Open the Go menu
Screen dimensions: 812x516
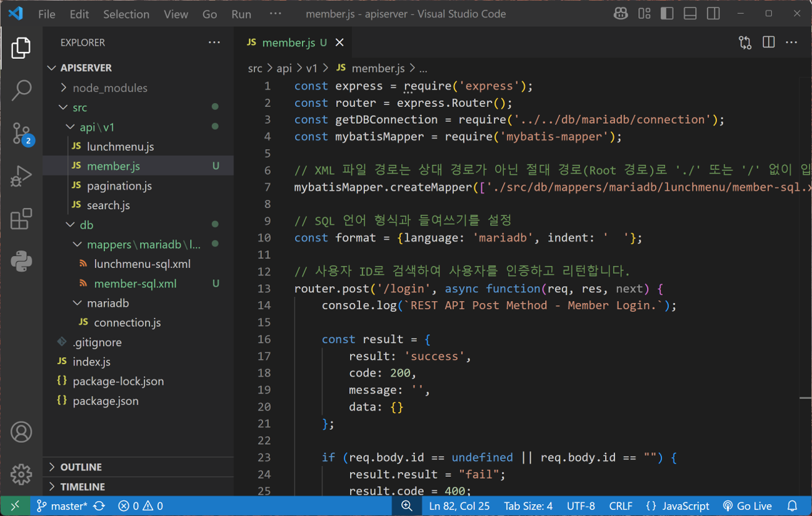click(210, 14)
